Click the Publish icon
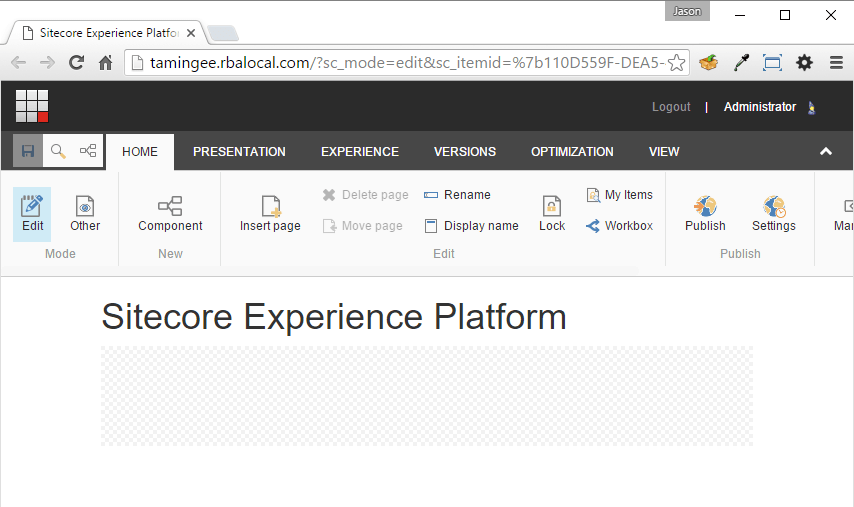 point(705,213)
